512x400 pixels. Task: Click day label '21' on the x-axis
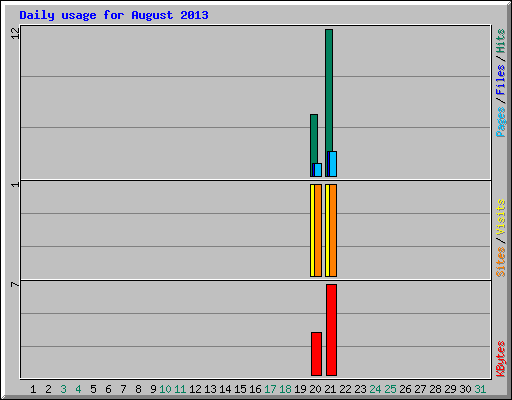click(330, 389)
